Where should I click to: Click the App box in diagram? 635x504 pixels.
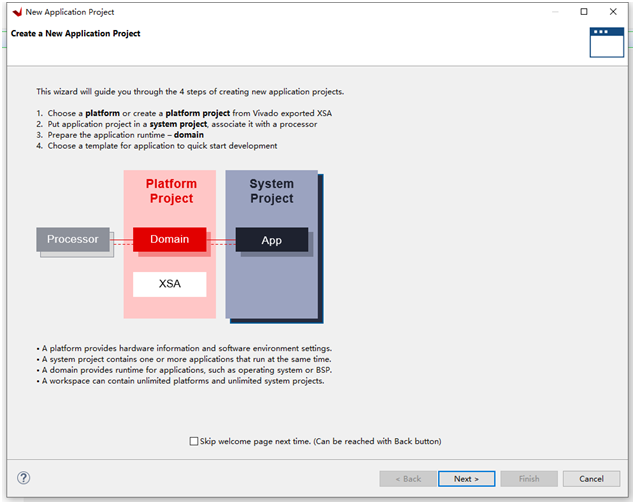pyautogui.click(x=272, y=240)
